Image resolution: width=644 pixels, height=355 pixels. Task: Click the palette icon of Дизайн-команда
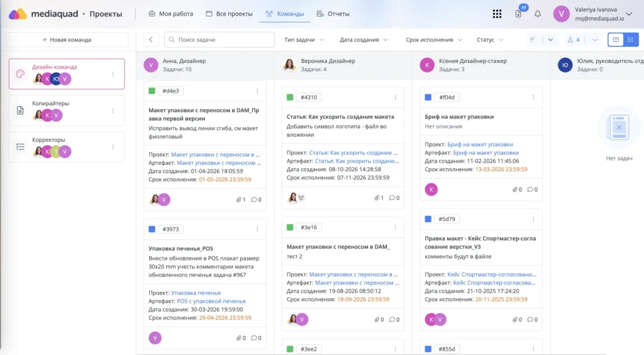coord(20,74)
